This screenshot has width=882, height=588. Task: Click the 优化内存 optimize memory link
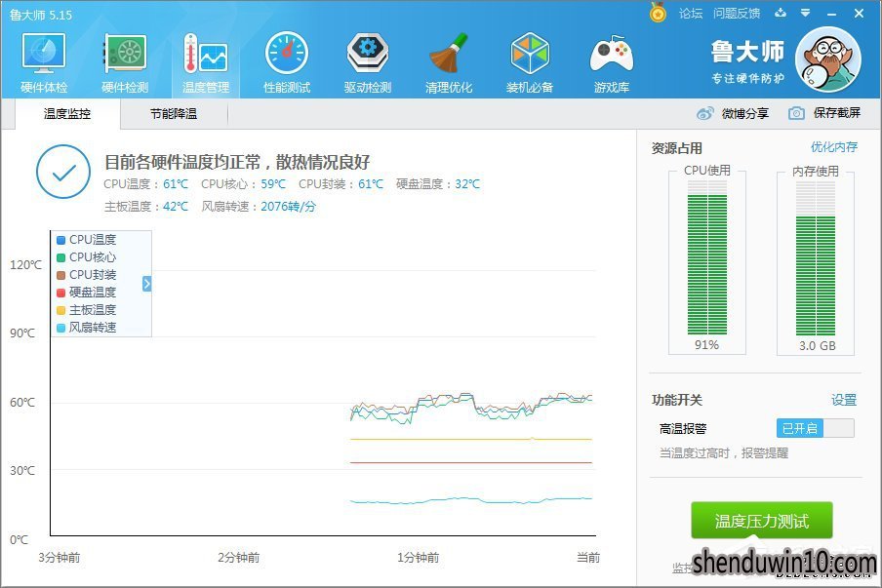point(834,147)
